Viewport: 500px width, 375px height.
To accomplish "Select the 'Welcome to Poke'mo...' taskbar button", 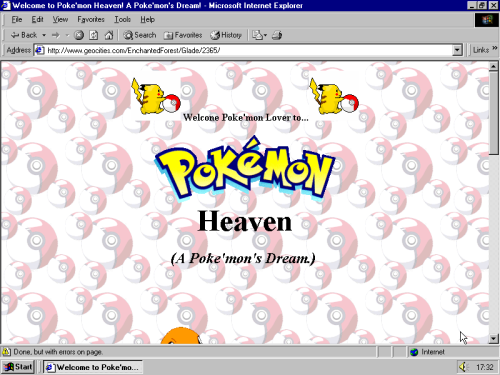I will pyautogui.click(x=93, y=367).
